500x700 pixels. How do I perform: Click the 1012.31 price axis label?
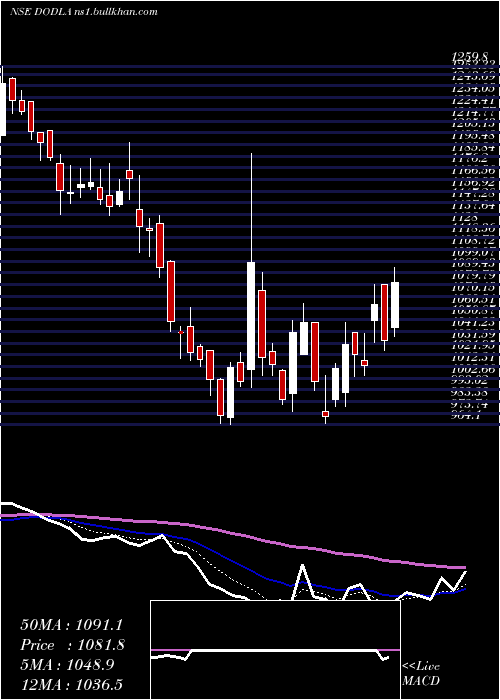pos(473,358)
